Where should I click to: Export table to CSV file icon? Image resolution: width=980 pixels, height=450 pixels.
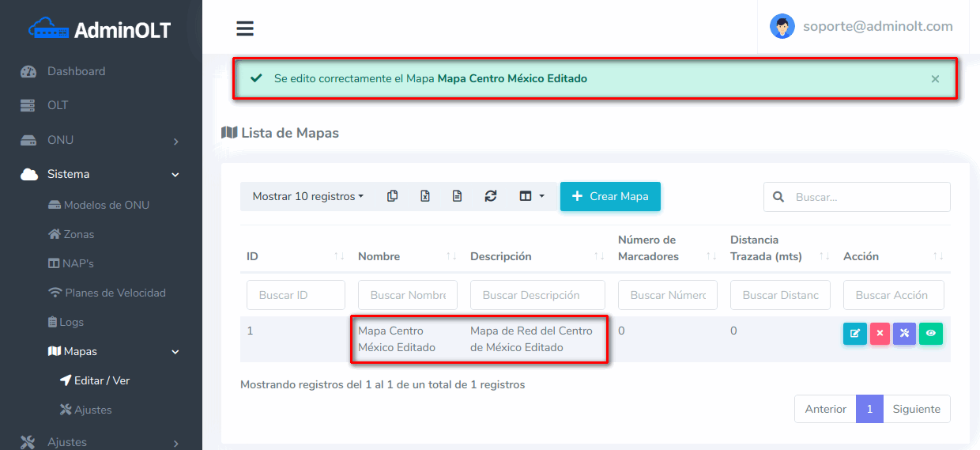[x=457, y=196]
